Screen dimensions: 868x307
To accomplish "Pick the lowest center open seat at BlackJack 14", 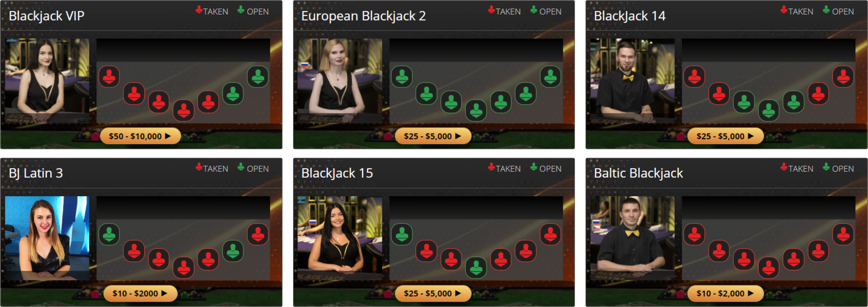I will pyautogui.click(x=769, y=111).
